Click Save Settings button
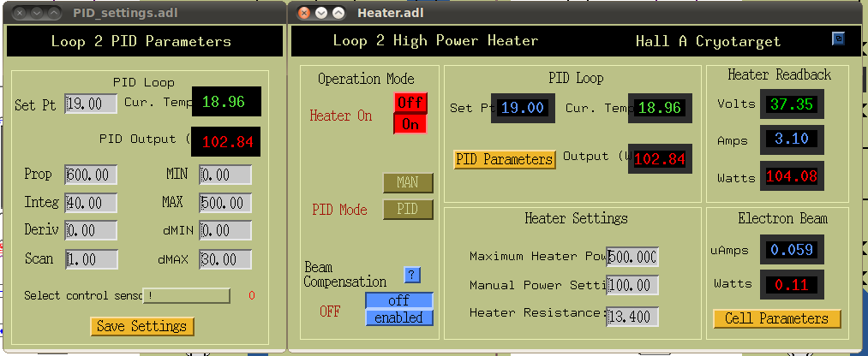 click(142, 326)
